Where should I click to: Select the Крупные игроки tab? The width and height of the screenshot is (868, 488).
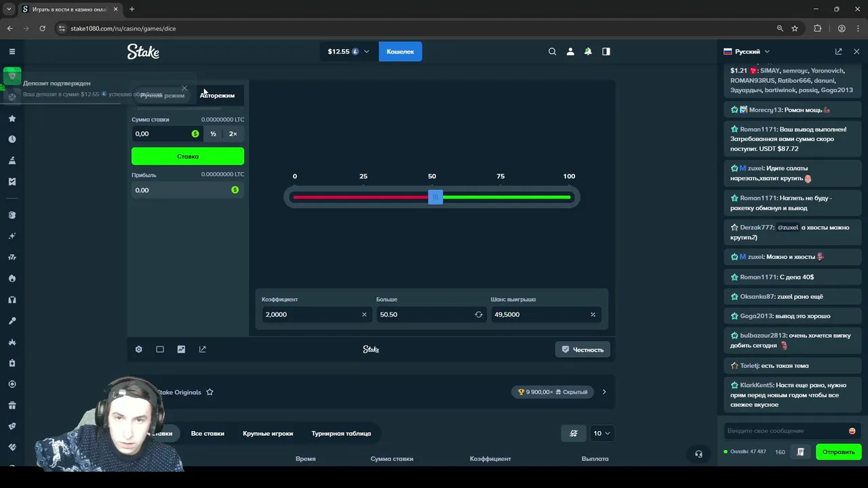point(268,433)
